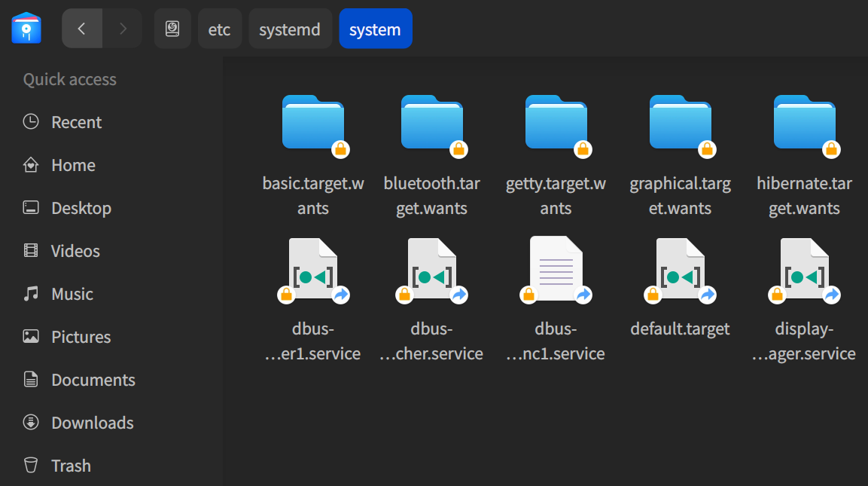Open Trash label in the sidebar
The image size is (868, 486).
[71, 466]
